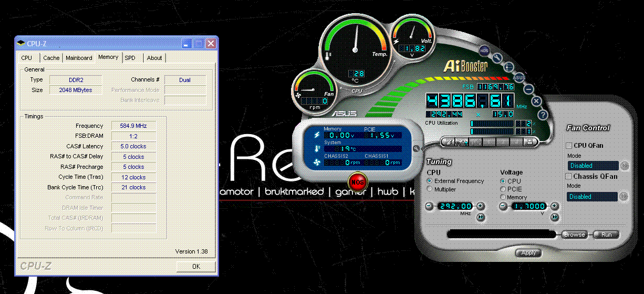Screen dimensions: 644x294
Task: Click arrow button next to Chassis QFan mode
Action: point(624,196)
